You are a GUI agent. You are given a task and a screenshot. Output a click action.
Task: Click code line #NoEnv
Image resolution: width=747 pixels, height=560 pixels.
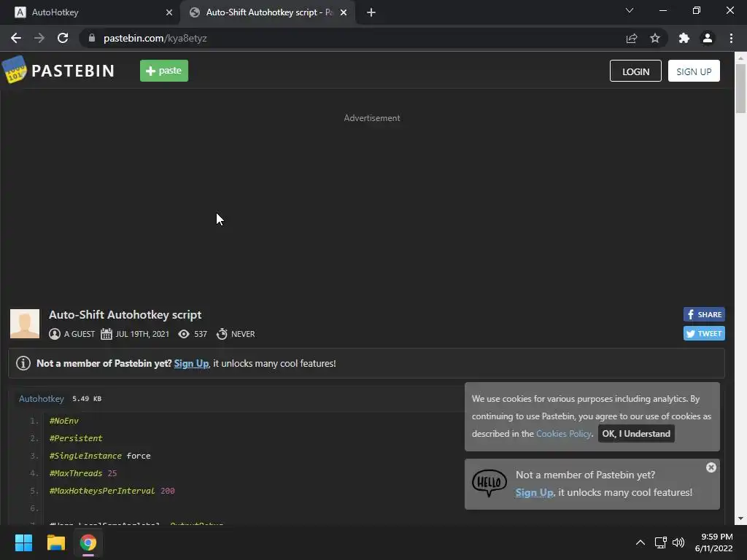click(64, 421)
